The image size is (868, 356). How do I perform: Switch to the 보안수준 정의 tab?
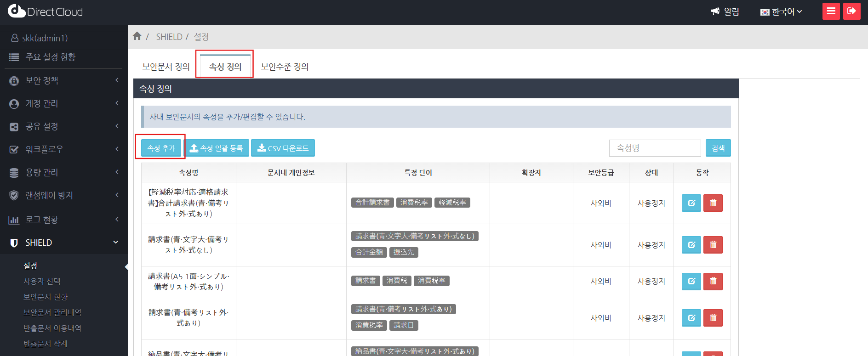point(285,67)
